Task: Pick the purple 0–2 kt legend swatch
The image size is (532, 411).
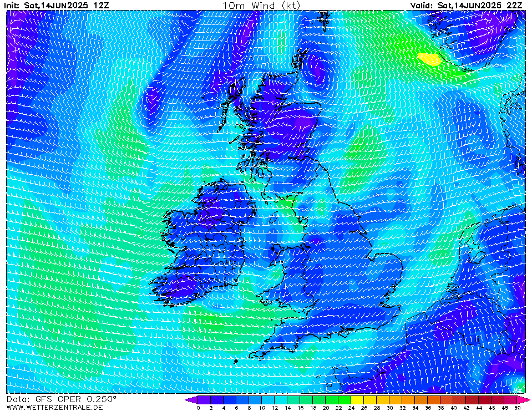Action: (x=204, y=399)
